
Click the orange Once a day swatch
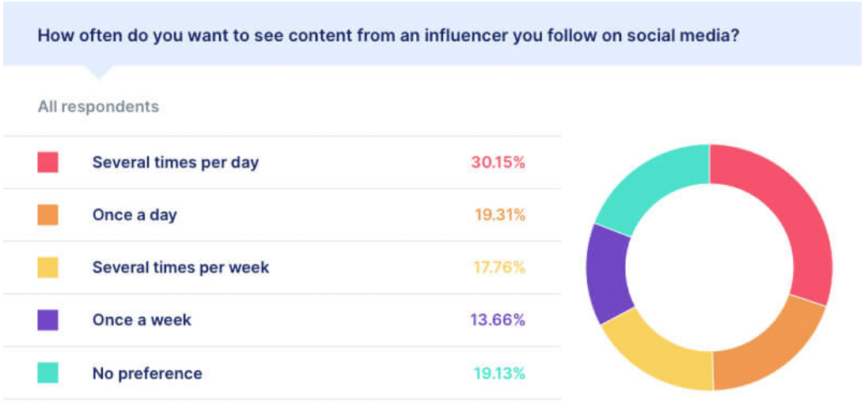(48, 215)
